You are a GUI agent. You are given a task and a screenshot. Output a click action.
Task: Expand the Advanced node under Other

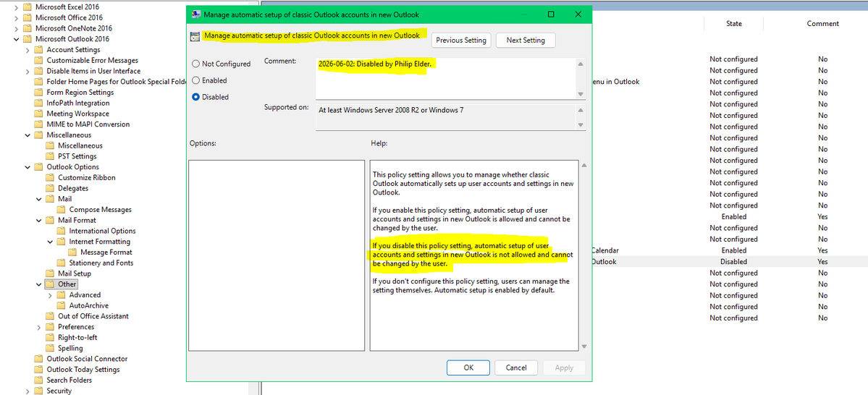(x=51, y=295)
